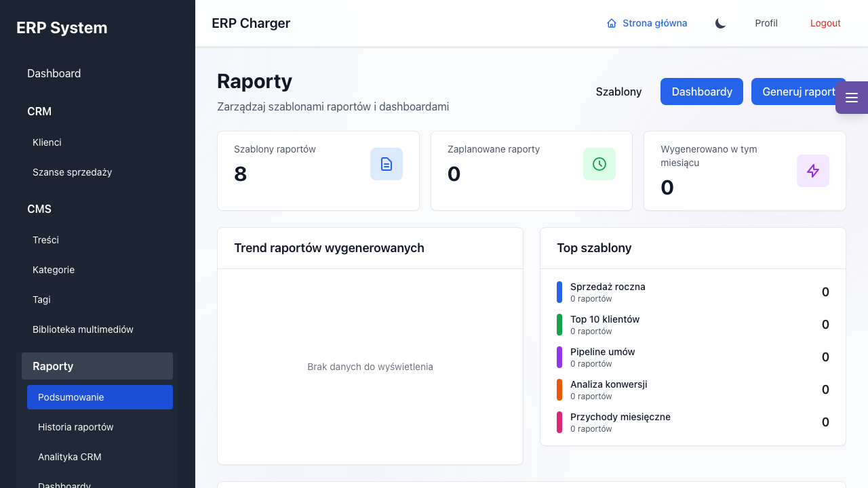The height and width of the screenshot is (488, 868).
Task: Collapse the CMS sidebar section
Action: [x=97, y=209]
